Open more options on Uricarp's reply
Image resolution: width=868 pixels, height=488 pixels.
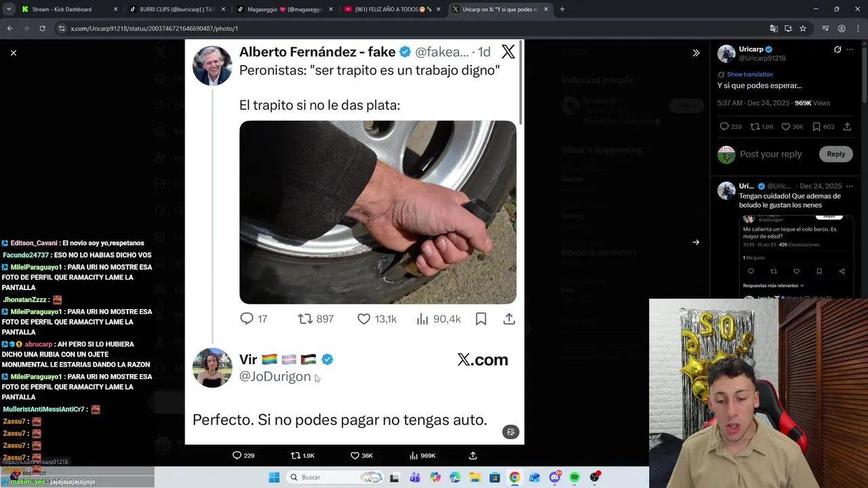[850, 186]
